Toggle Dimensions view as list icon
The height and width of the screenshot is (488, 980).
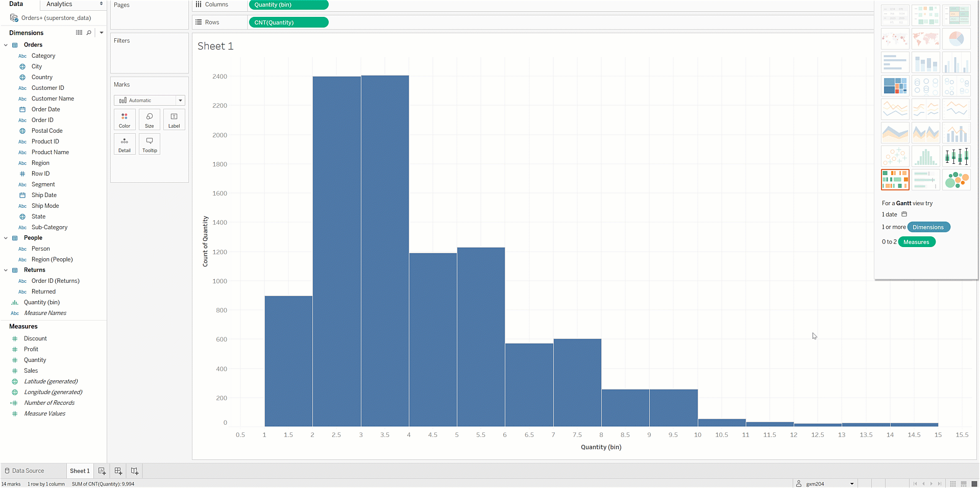click(x=79, y=33)
